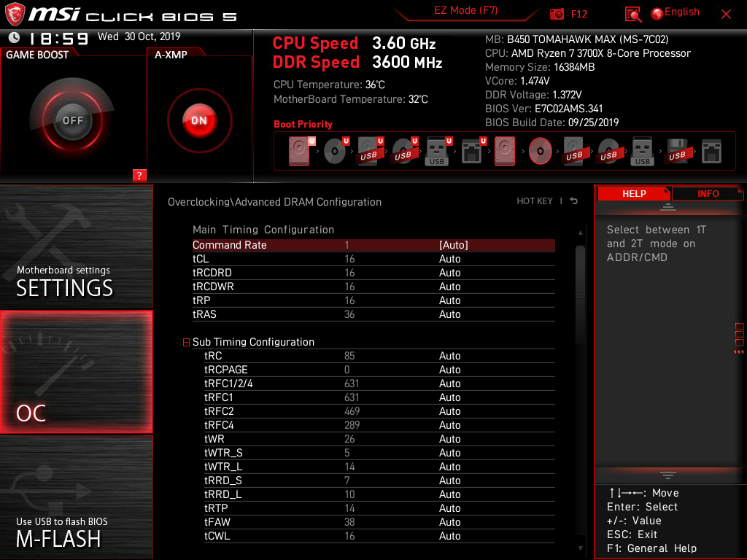Open the tRFC1 Auto value field
The height and width of the screenshot is (560, 747).
[x=449, y=397]
